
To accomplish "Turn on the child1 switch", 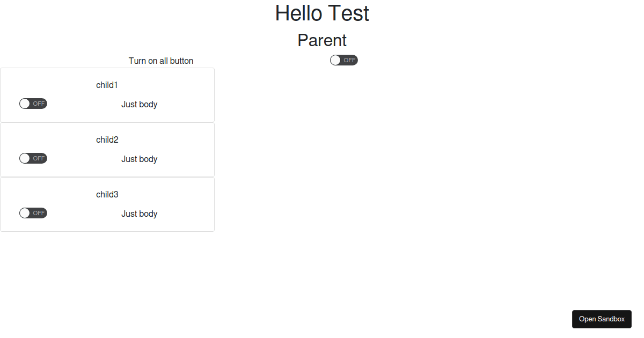I will (33, 103).
